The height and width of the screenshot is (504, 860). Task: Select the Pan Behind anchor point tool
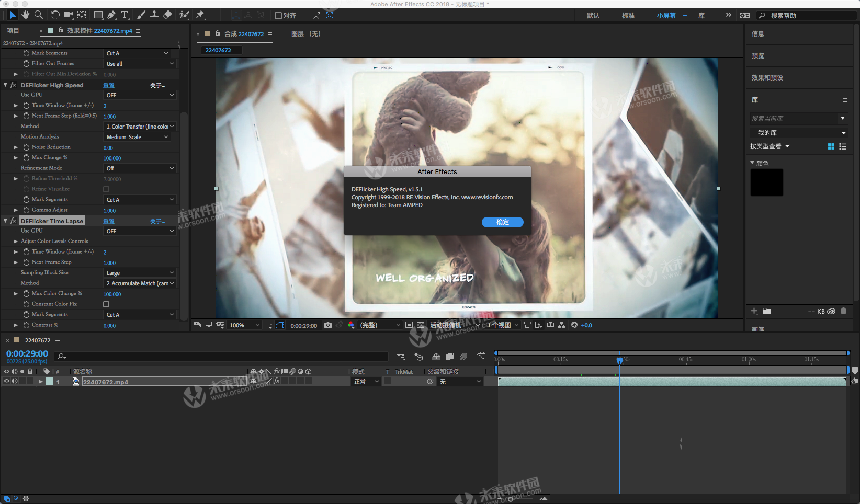82,15
